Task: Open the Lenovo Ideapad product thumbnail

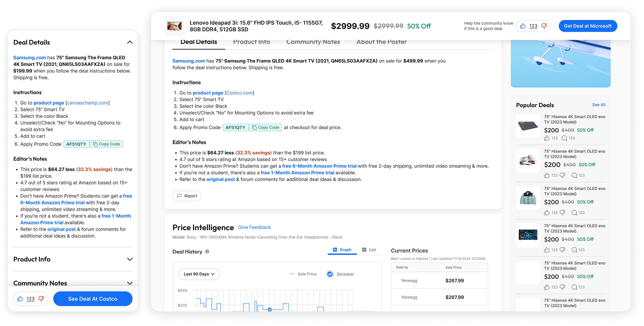Action: [x=174, y=26]
